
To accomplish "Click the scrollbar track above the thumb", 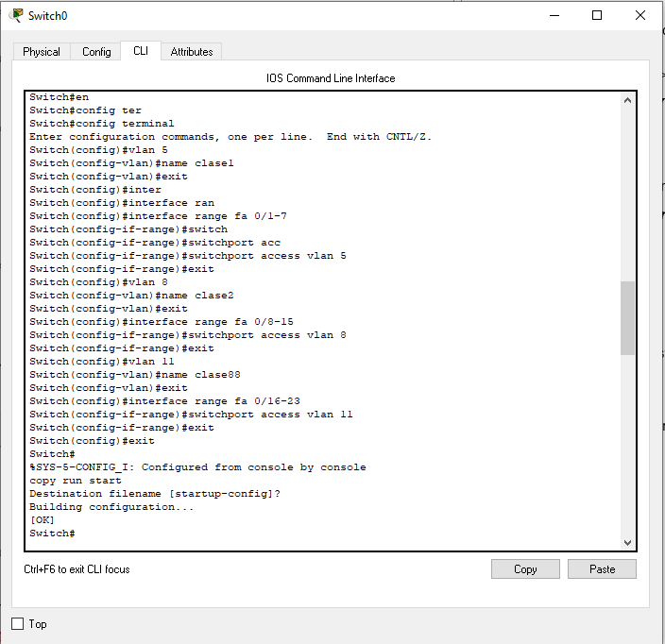I will click(628, 189).
